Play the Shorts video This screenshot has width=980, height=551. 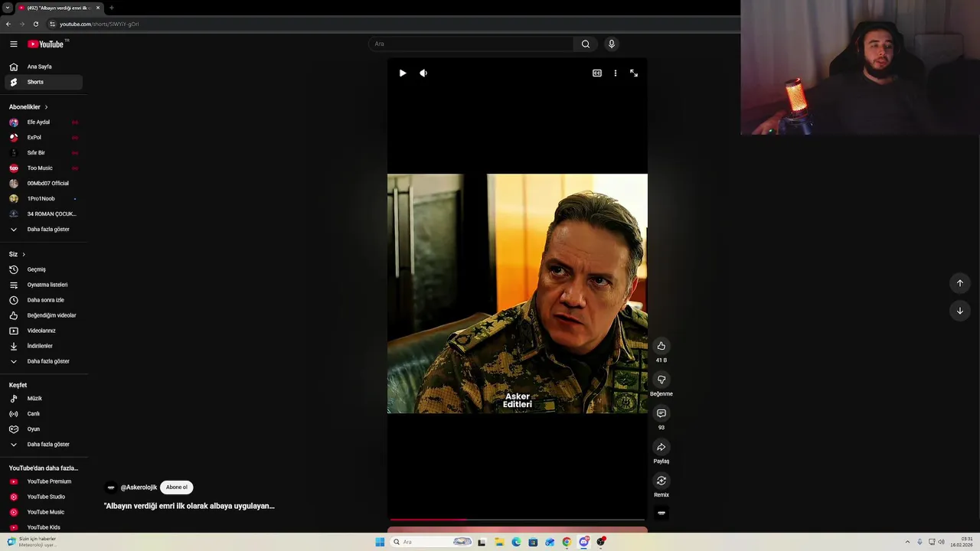coord(403,73)
